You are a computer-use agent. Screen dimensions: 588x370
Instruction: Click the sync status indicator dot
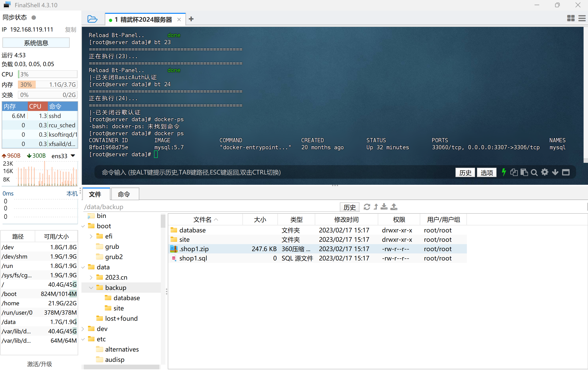pos(34,18)
